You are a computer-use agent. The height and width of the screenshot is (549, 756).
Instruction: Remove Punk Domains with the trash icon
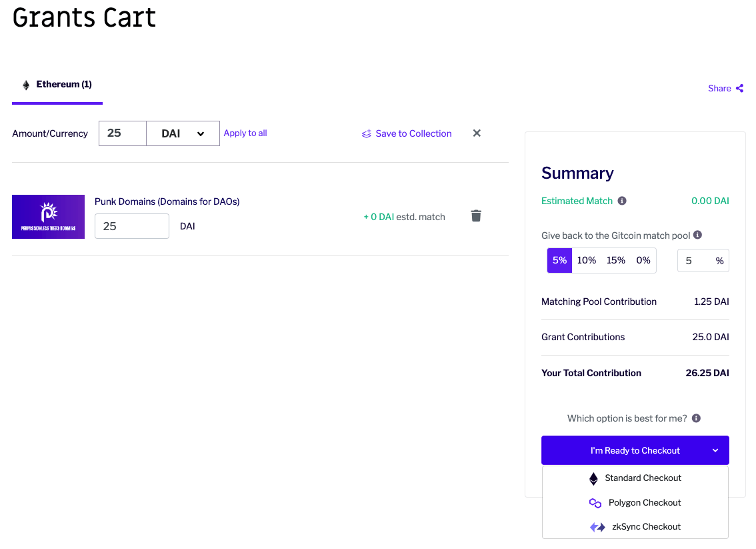[477, 215]
